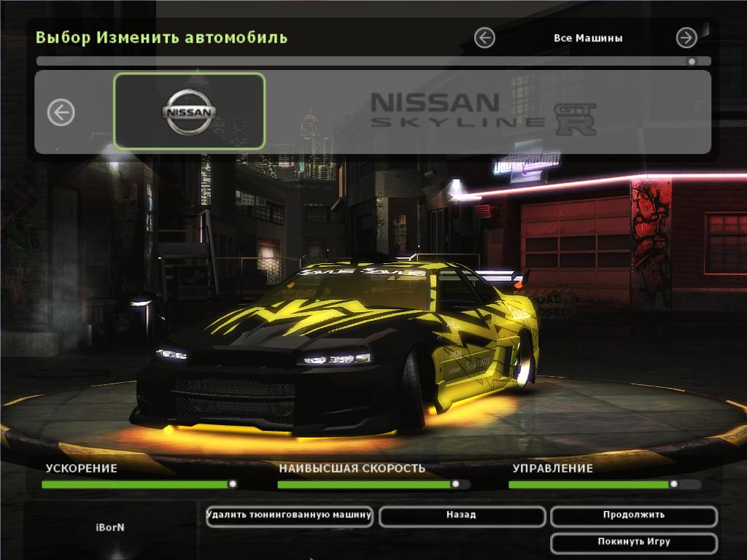Screen dimensions: 747x560
Task: Click the car list scrollbar handle
Action: [692, 61]
